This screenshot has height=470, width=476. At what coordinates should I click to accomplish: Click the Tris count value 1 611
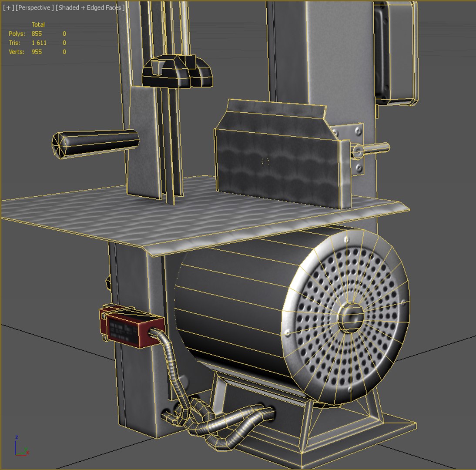click(39, 43)
